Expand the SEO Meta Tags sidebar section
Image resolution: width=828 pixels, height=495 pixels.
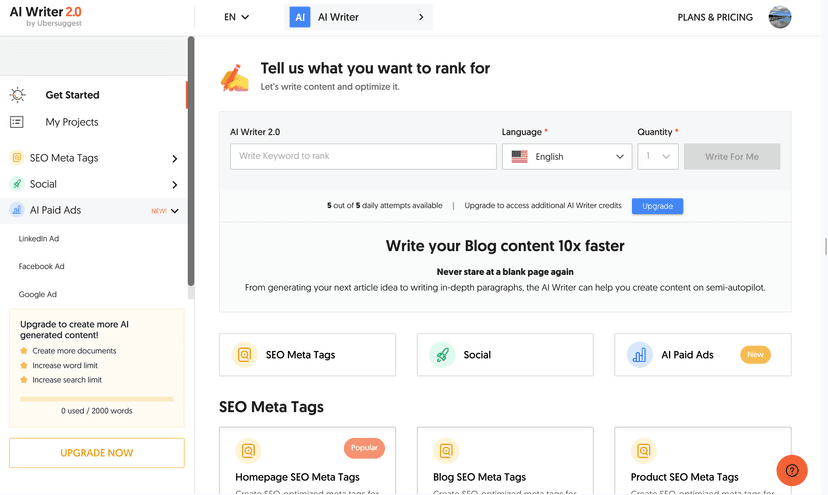(175, 158)
